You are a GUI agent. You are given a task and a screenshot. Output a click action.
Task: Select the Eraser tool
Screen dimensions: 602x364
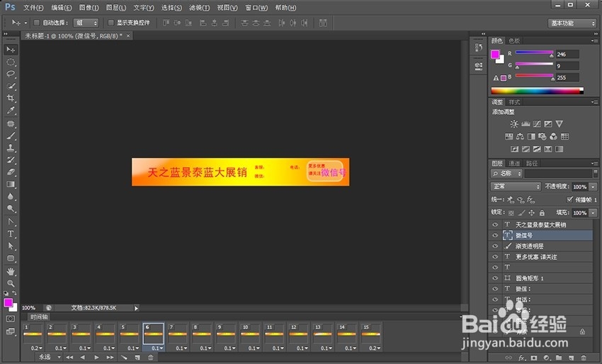(11, 172)
